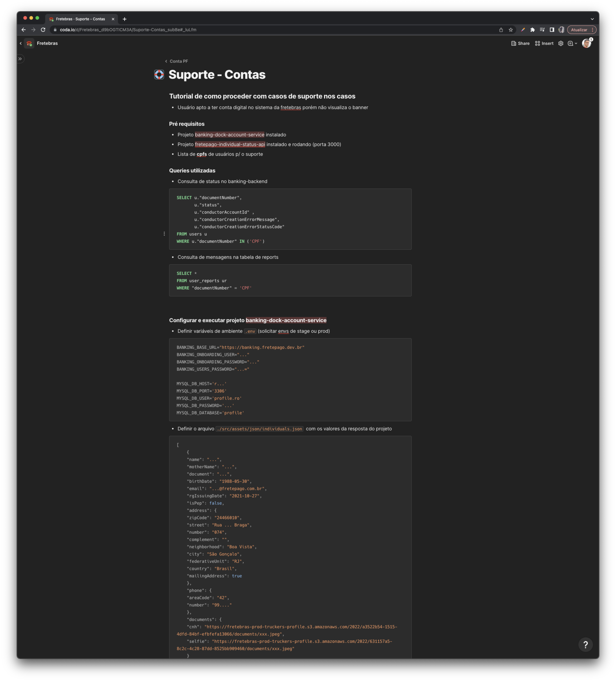Open block options handle next to query
The height and width of the screenshot is (681, 616).
pos(164,234)
